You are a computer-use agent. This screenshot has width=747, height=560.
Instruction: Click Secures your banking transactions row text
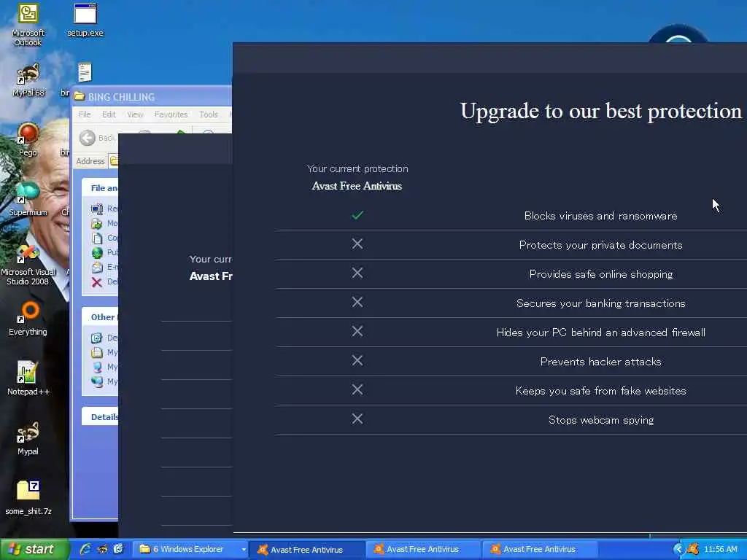[601, 303]
